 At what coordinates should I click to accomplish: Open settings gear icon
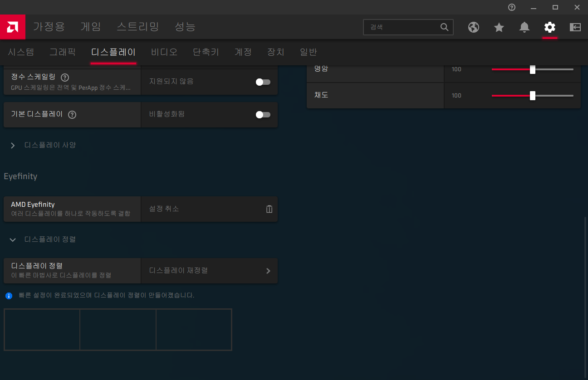550,27
